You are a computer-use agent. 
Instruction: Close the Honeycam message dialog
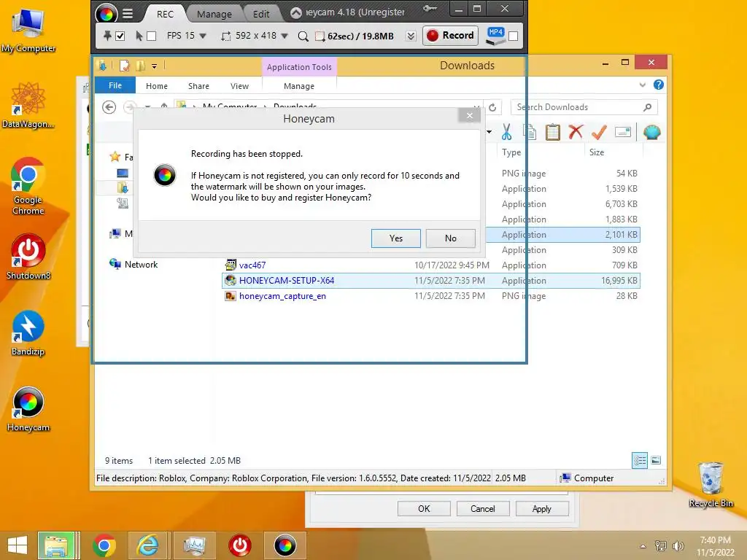point(470,116)
